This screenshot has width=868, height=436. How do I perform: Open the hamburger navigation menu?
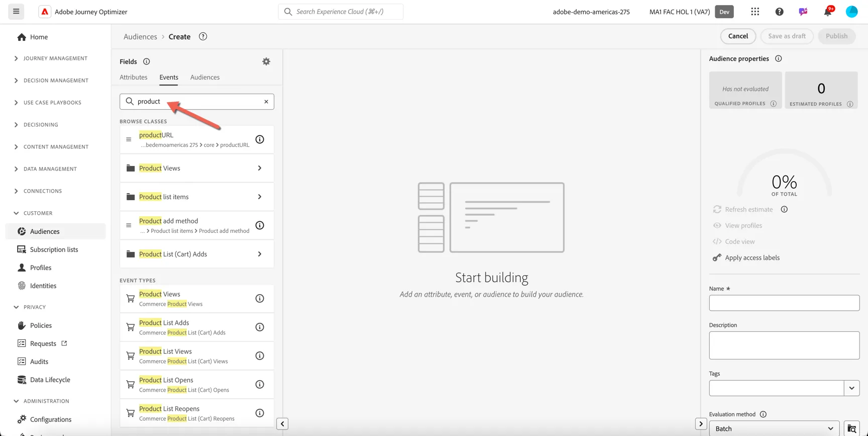tap(16, 12)
